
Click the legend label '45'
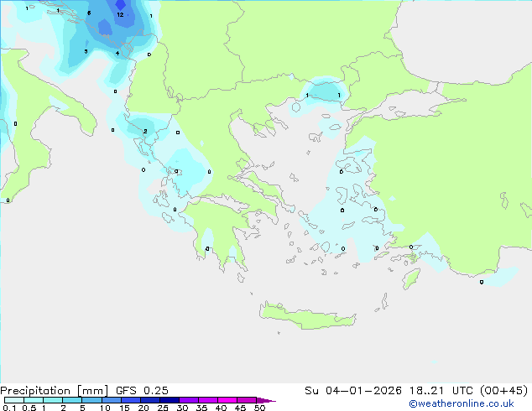[240, 408]
